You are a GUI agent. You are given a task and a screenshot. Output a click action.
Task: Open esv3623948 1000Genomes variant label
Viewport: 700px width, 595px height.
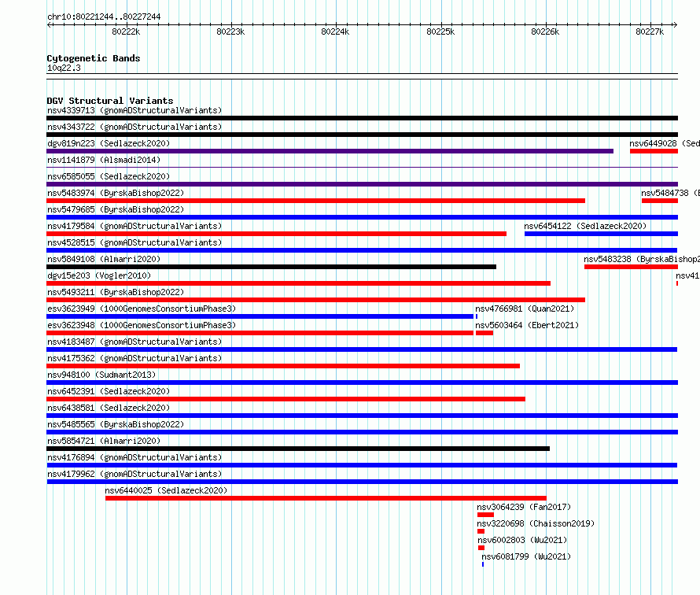[142, 325]
